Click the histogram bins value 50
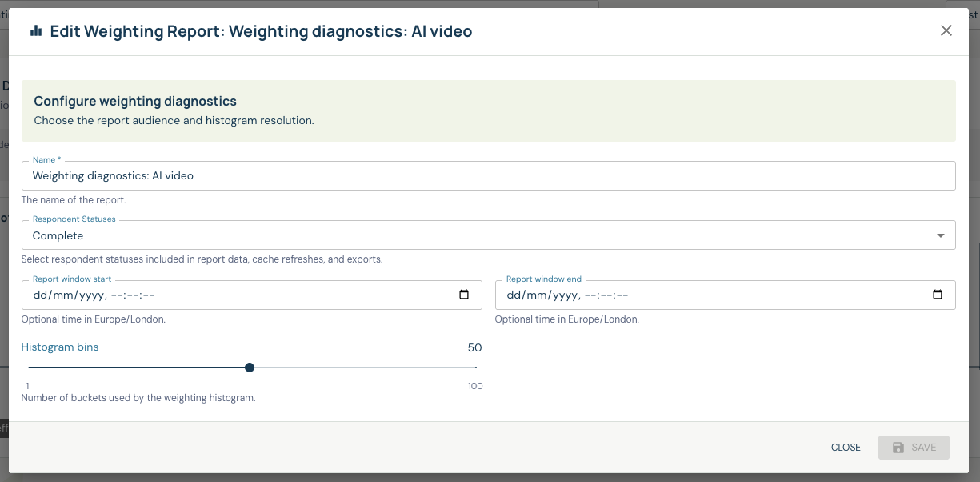 [475, 347]
